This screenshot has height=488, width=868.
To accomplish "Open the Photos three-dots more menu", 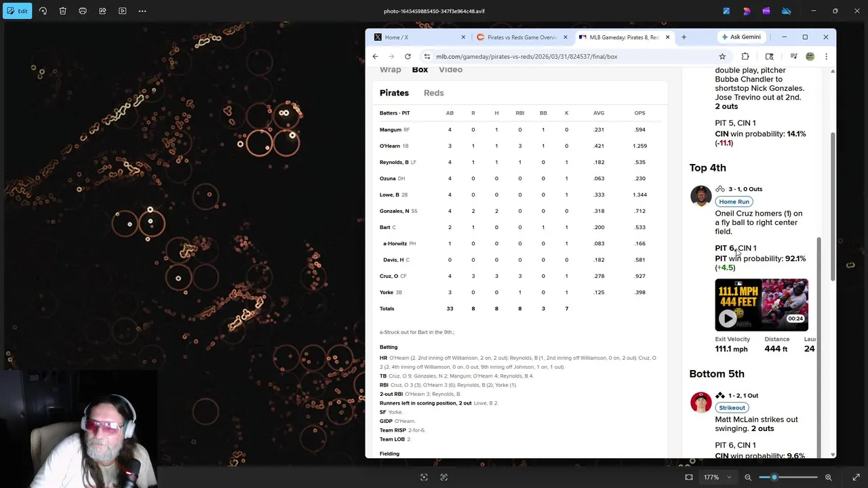I will (142, 11).
